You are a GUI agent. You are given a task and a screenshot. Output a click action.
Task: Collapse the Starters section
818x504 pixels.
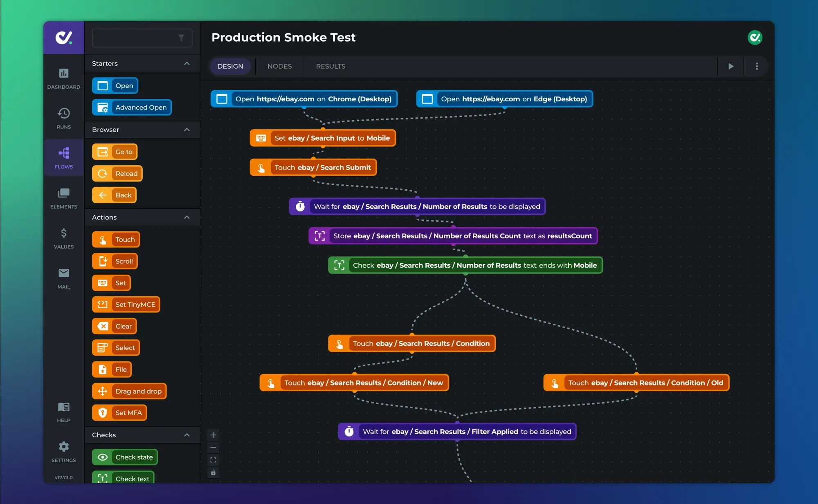(x=187, y=63)
